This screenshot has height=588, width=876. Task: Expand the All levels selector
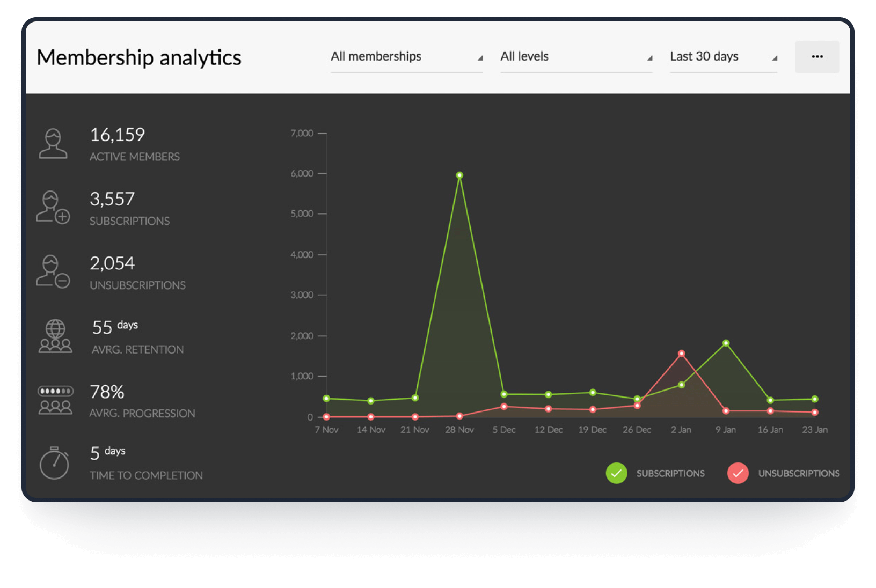[x=576, y=56]
